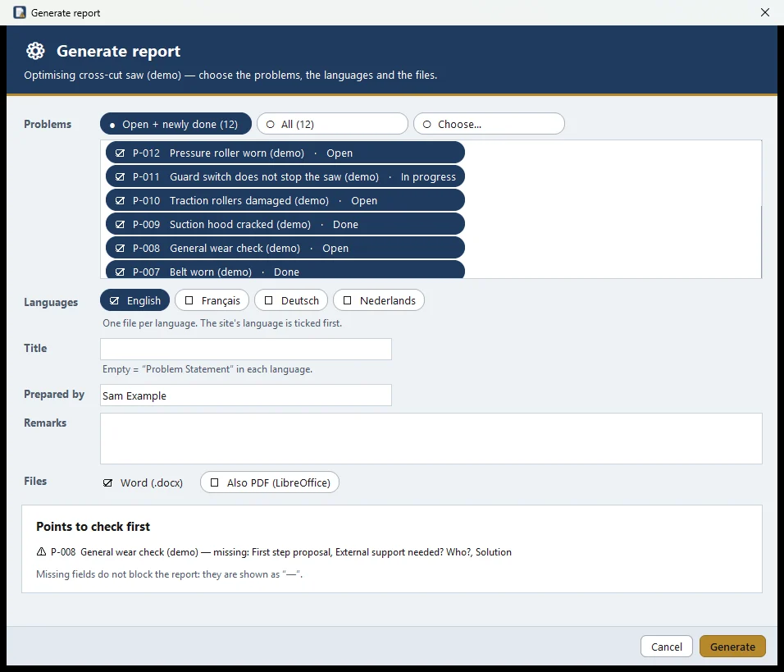Select the 'All (12)' problems option
784x672 pixels.
(332, 124)
